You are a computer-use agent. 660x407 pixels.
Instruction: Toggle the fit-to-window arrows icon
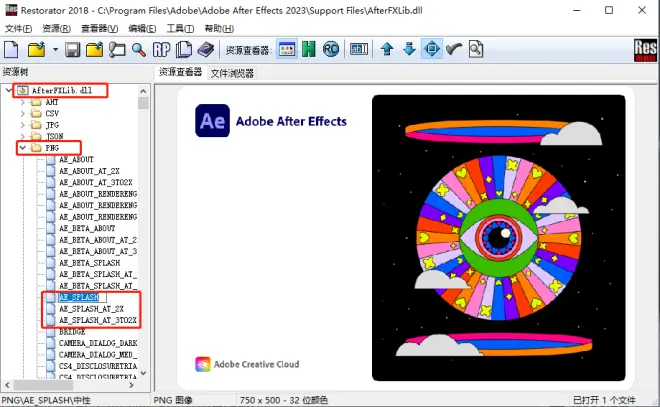point(431,49)
